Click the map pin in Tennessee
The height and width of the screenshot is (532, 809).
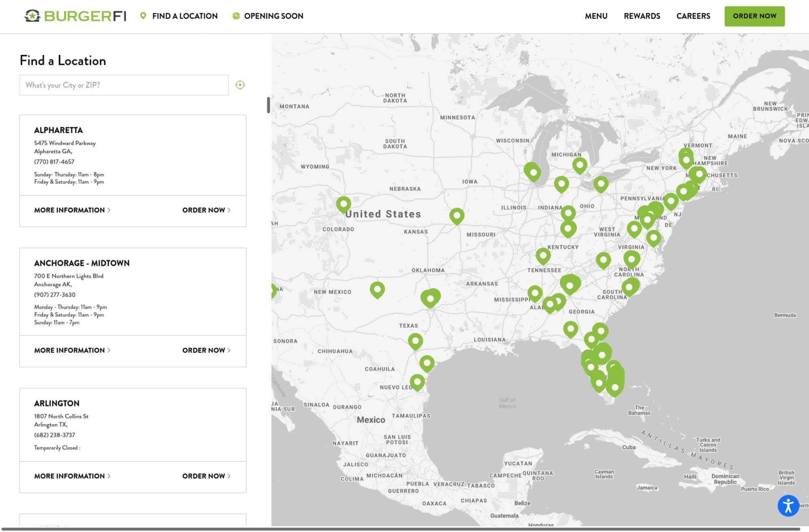pyautogui.click(x=543, y=256)
